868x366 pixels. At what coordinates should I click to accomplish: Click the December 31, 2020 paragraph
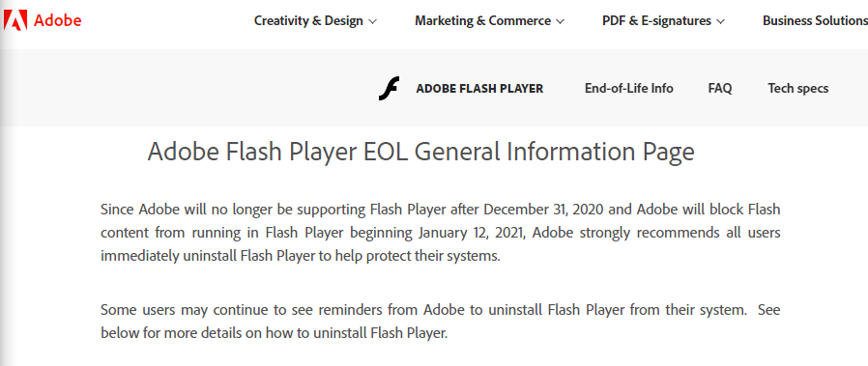click(441, 234)
